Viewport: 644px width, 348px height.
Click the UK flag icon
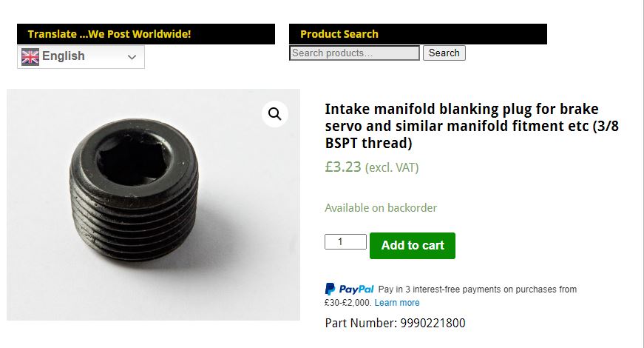(x=30, y=57)
